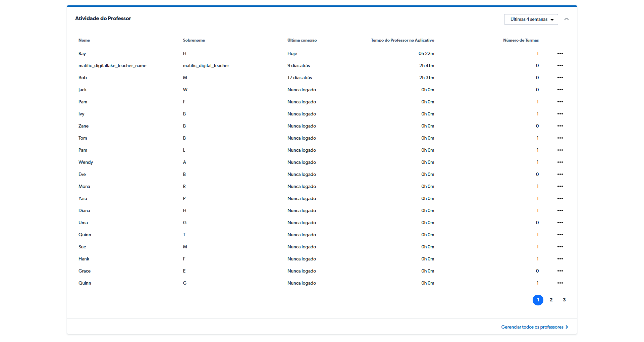Viewport: 644px width, 342px height.
Task: Sort by the Última conexão column header
Action: pyautogui.click(x=302, y=40)
